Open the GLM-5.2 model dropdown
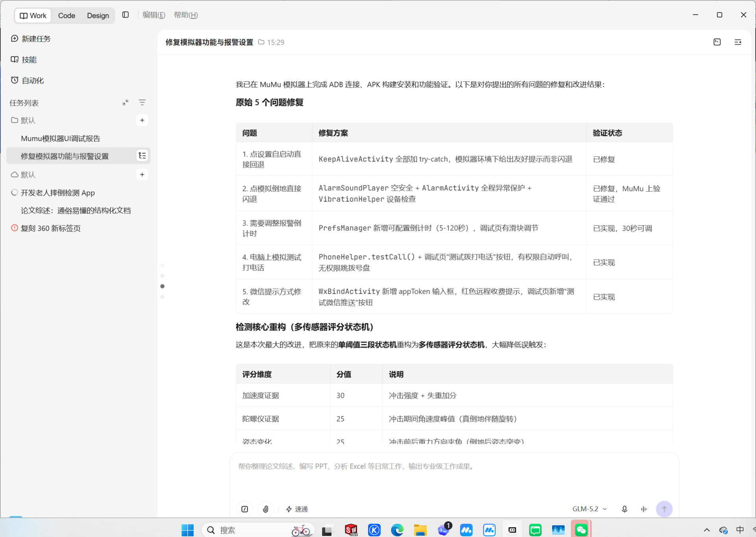Viewport: 756px width, 537px height. pyautogui.click(x=589, y=509)
